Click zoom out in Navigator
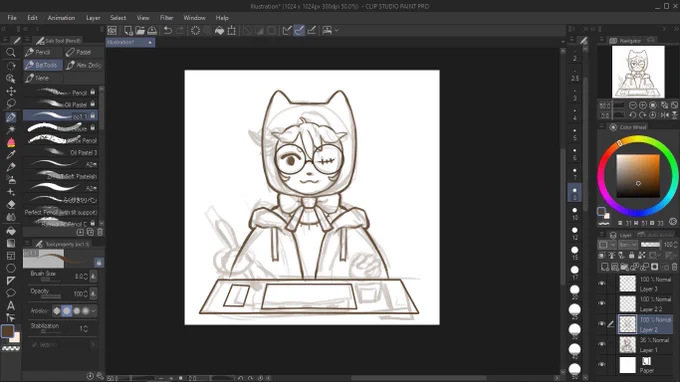The height and width of the screenshot is (382, 680). point(633,105)
